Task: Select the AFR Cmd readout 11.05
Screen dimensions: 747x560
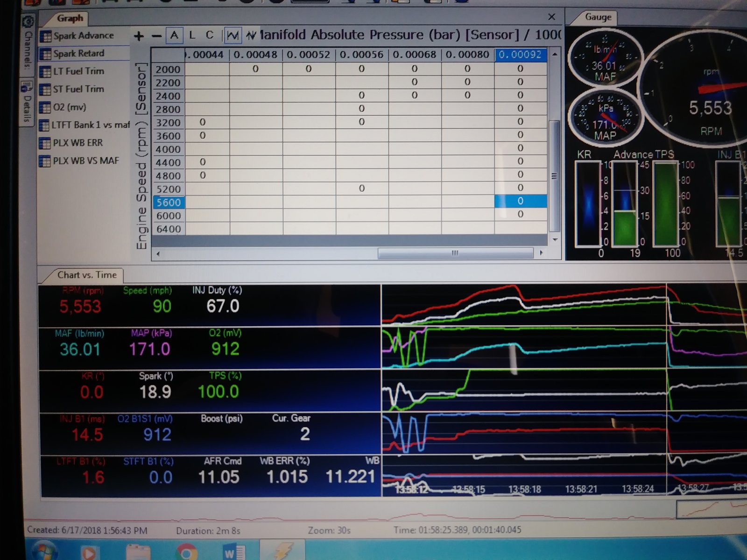Action: click(219, 472)
